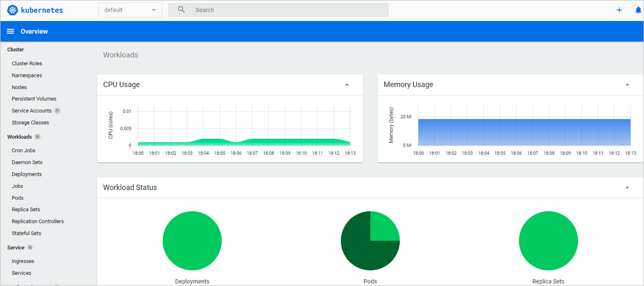Open the notifications bell
The height and width of the screenshot is (286, 644).
(638, 10)
